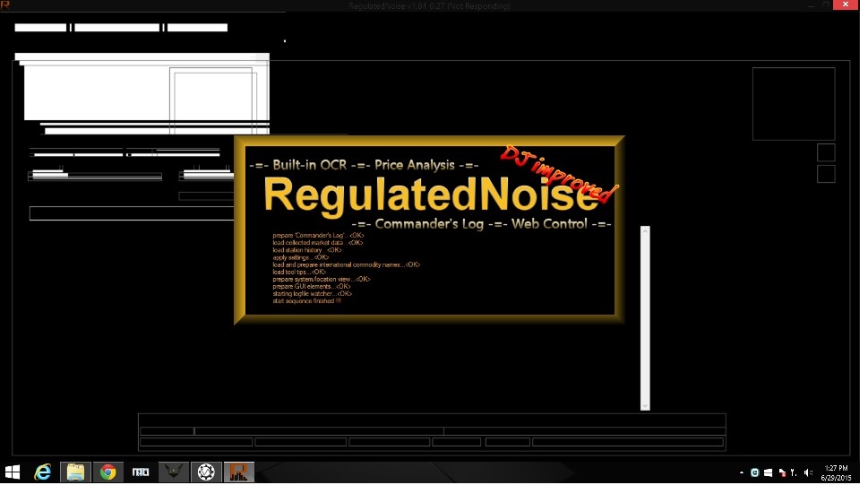Select the RegulatedNoise taskbar button
Viewport: 868px width, 485px height.
click(x=238, y=472)
